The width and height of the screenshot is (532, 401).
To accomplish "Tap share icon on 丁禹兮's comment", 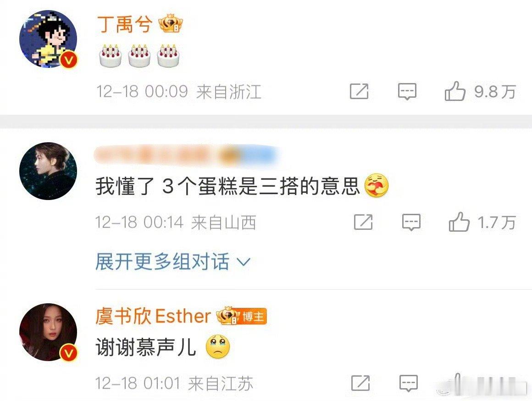I will click(359, 91).
